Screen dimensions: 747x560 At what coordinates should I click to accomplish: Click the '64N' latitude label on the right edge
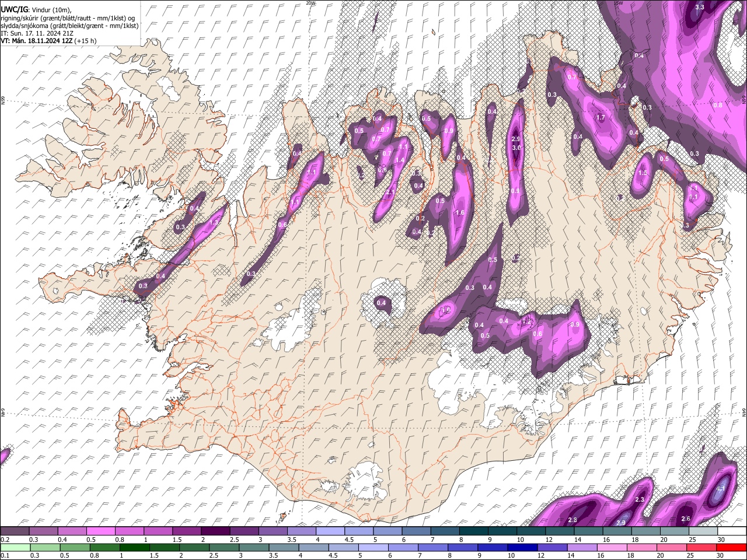(x=744, y=412)
